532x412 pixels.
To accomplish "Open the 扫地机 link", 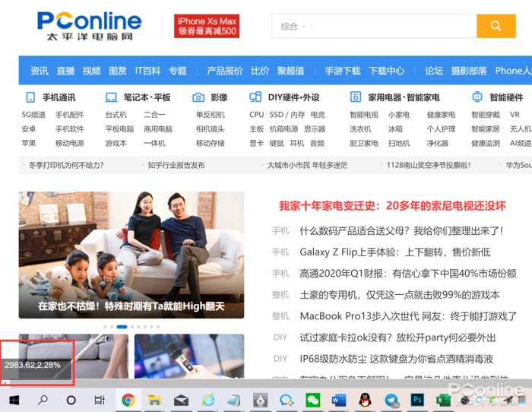I will pos(399,143).
